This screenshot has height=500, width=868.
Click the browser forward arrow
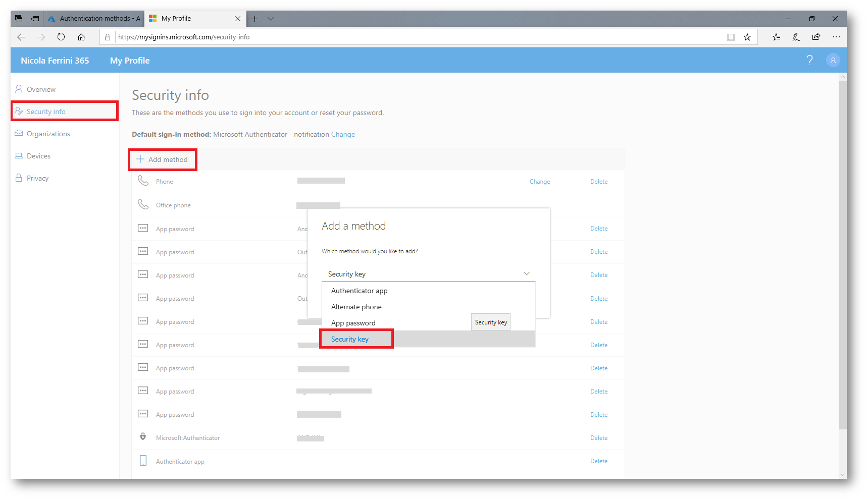tap(41, 37)
